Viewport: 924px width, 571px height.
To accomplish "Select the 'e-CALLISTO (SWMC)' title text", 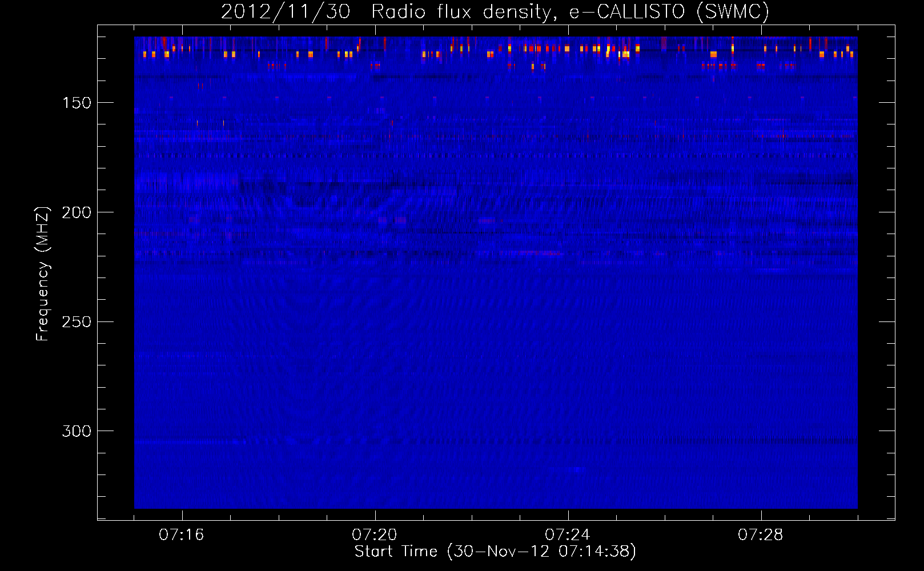I will click(669, 11).
